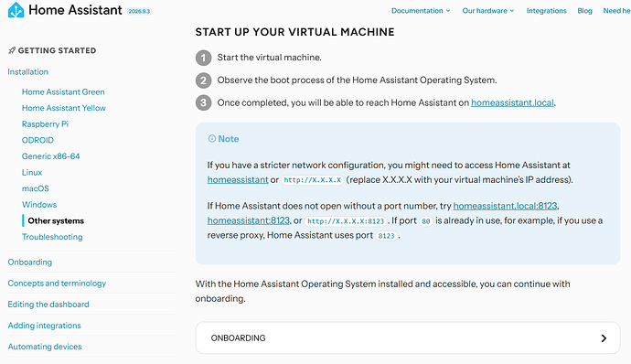Viewport: 631px width, 364px height.
Task: Follow the homeassistant:8123 link
Action: tap(249, 220)
